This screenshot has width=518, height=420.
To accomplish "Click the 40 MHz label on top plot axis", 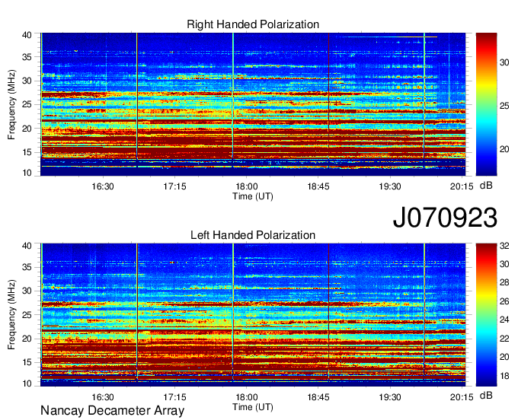I will 27,35.
